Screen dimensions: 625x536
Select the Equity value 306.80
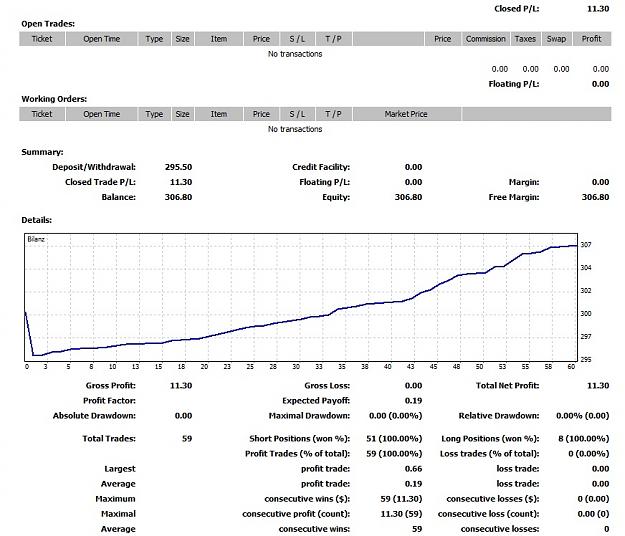coord(408,197)
